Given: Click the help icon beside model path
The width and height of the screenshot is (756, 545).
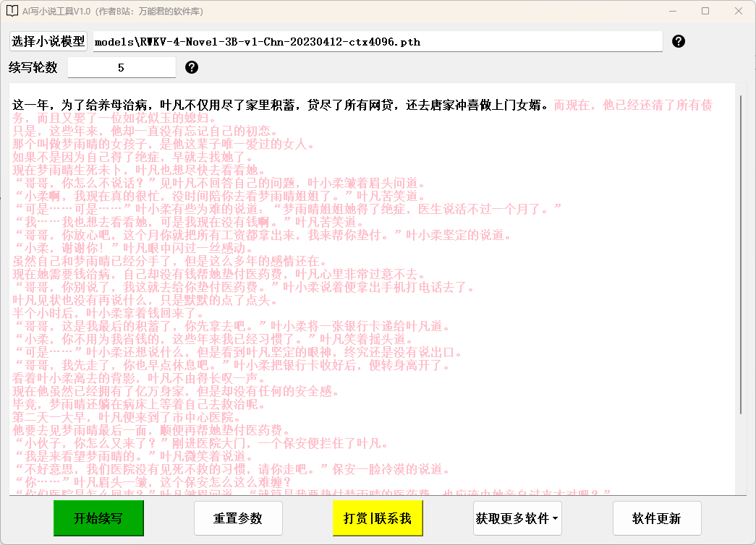Looking at the screenshot, I should click(679, 41).
